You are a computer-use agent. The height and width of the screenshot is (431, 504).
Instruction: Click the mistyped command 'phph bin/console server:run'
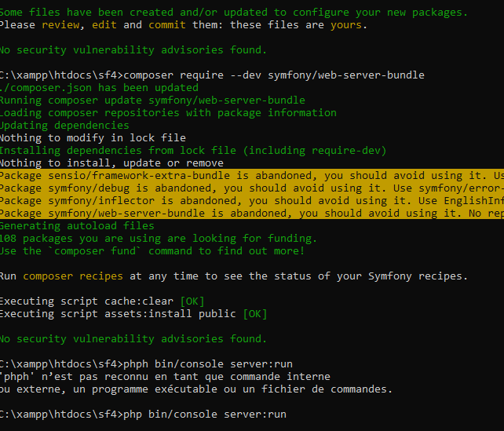(208, 363)
